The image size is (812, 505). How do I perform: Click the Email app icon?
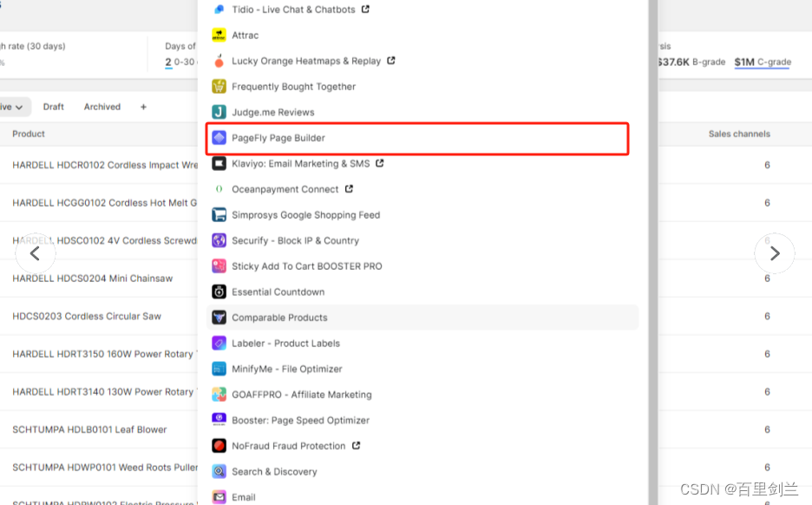[x=219, y=497]
